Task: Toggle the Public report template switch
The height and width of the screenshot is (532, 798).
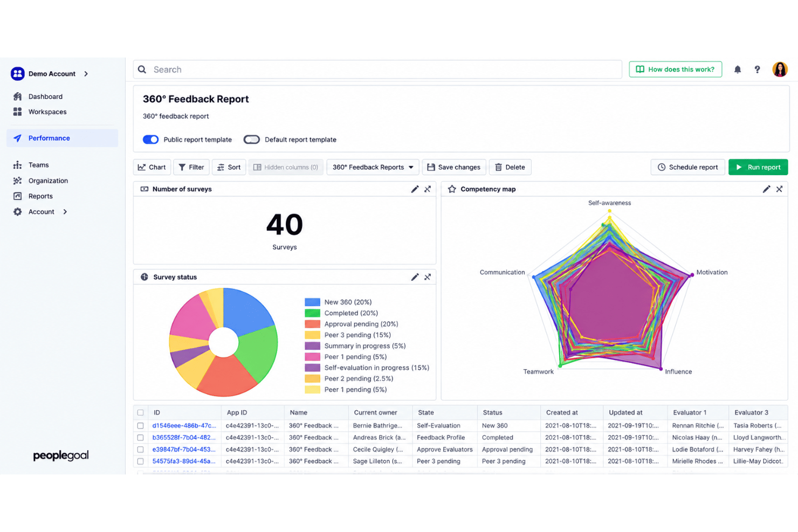Action: coord(150,140)
